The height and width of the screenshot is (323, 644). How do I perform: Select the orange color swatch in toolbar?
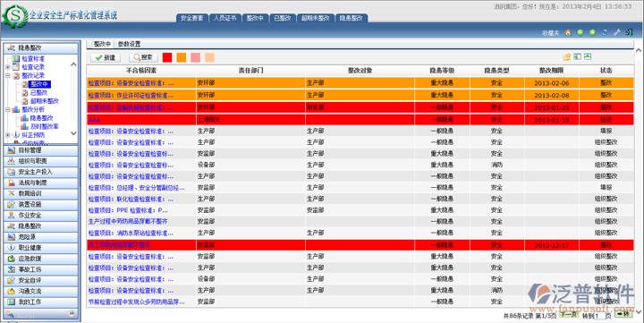(182, 57)
